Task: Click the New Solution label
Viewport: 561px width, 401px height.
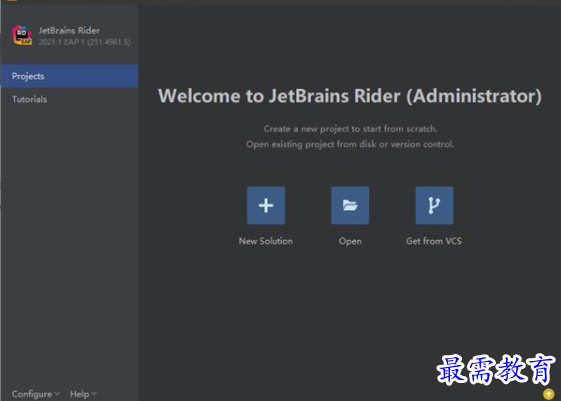Action: pyautogui.click(x=266, y=241)
